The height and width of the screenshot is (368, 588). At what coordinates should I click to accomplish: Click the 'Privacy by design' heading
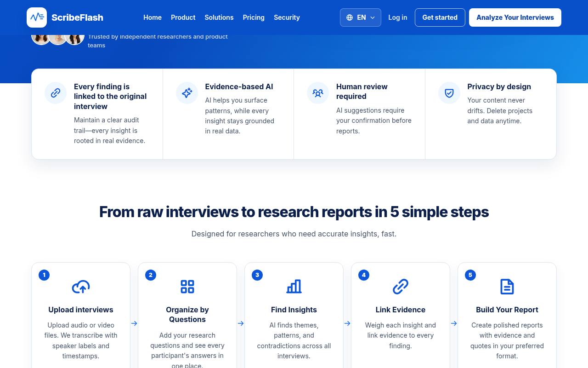click(499, 86)
